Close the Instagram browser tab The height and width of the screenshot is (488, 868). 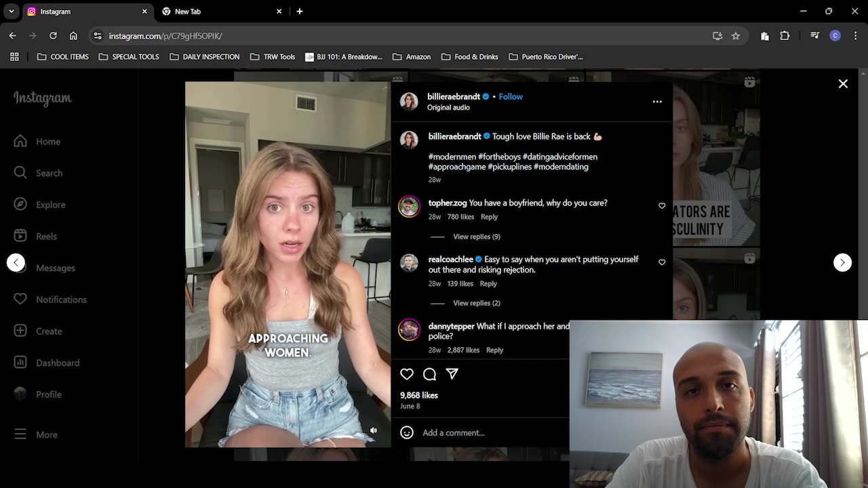point(144,12)
